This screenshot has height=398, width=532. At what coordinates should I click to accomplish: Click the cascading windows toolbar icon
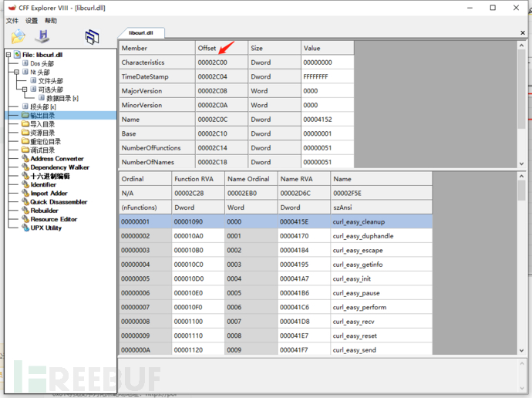(x=92, y=36)
